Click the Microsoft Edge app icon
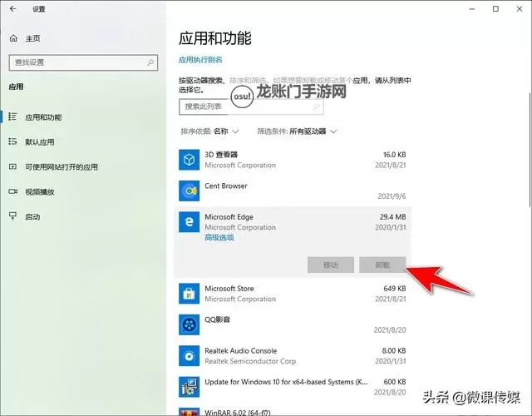The image size is (532, 416). [x=189, y=222]
